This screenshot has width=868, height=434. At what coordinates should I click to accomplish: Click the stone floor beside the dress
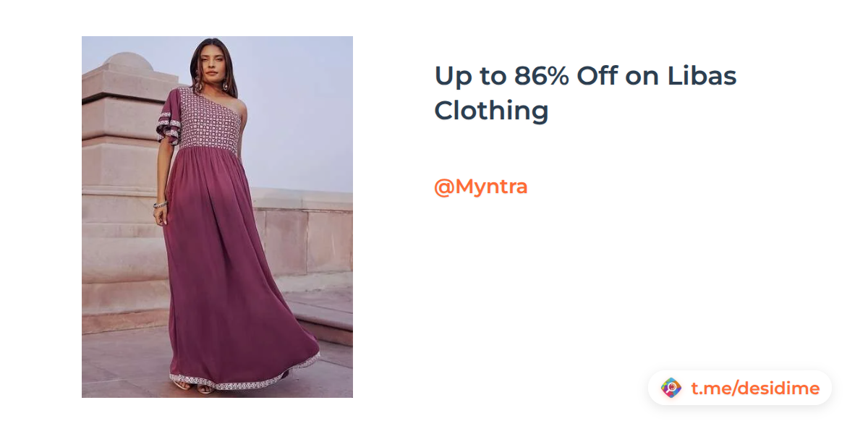coord(123,365)
